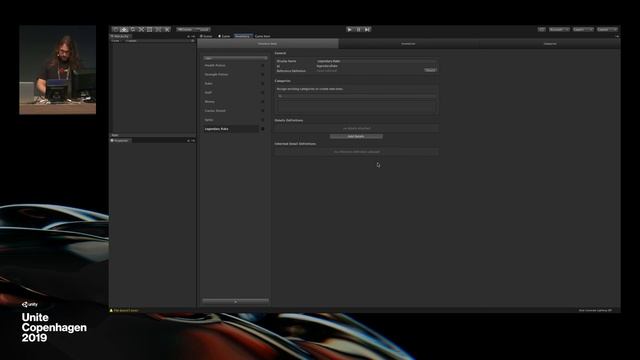Screen dimensions: 640x360
Task: Select the Staff item
Action: click(x=231, y=92)
